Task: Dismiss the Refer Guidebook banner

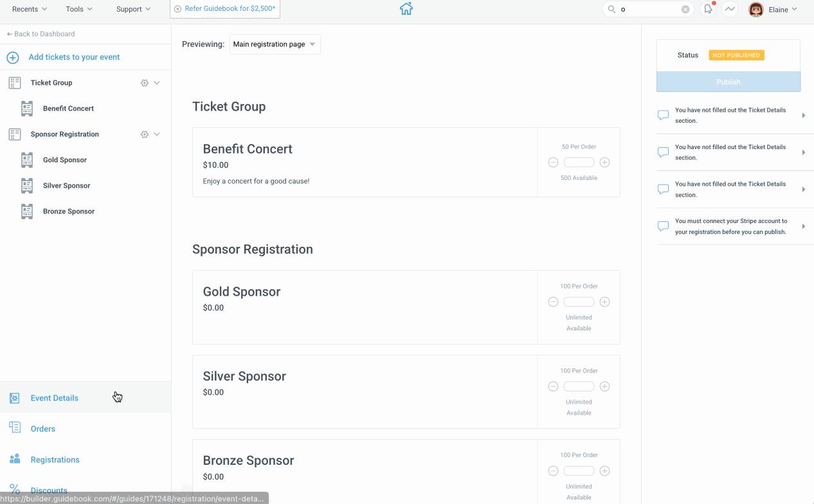Action: click(177, 9)
